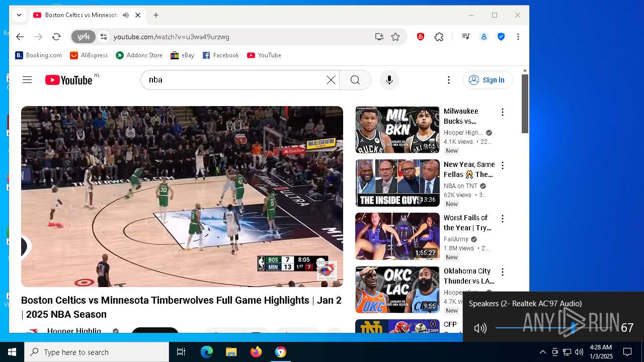This screenshot has width=644, height=362.
Task: Open Facebook bookmark
Action: pyautogui.click(x=221, y=55)
